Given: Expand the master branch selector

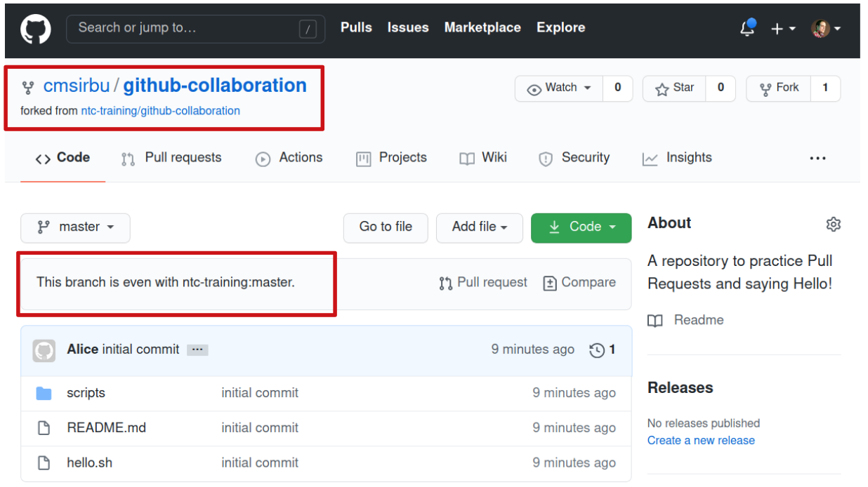Looking at the screenshot, I should pos(75,227).
